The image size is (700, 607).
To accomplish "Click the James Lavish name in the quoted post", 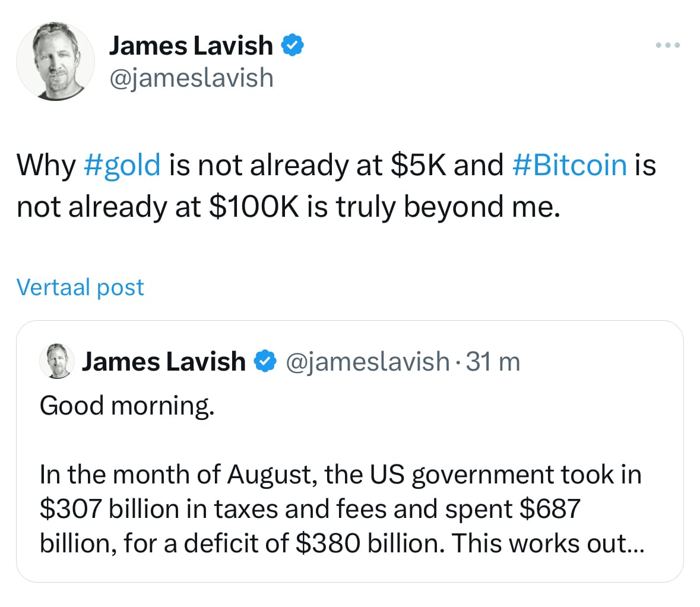I will coord(164,361).
